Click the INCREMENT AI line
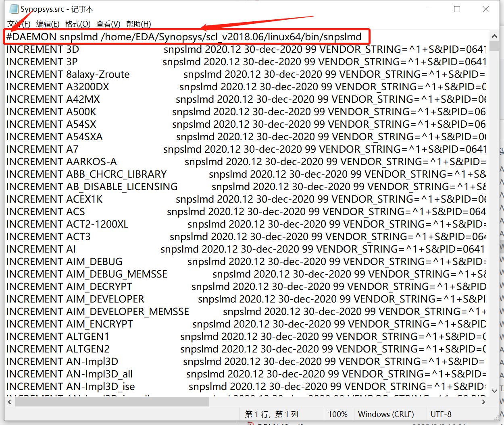Image resolution: width=504 pixels, height=425 pixels. (x=246, y=249)
